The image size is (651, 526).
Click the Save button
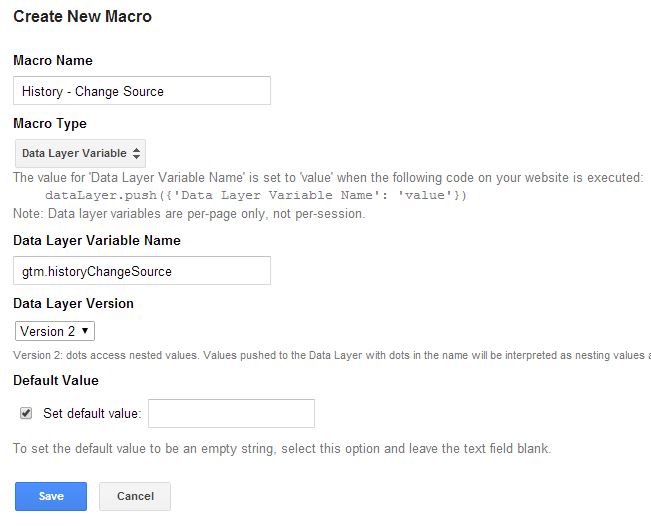pos(51,496)
